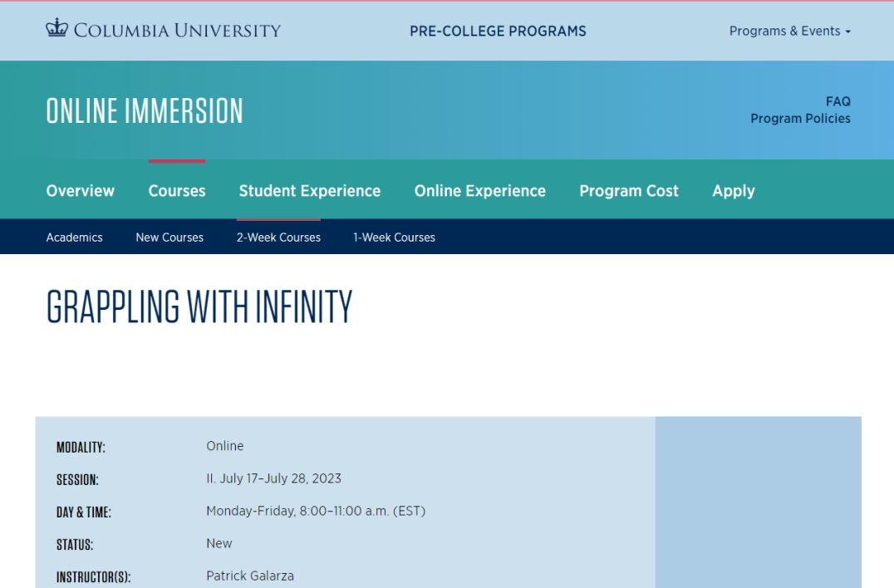
Task: Click the Online Immersion heading
Action: (x=145, y=110)
